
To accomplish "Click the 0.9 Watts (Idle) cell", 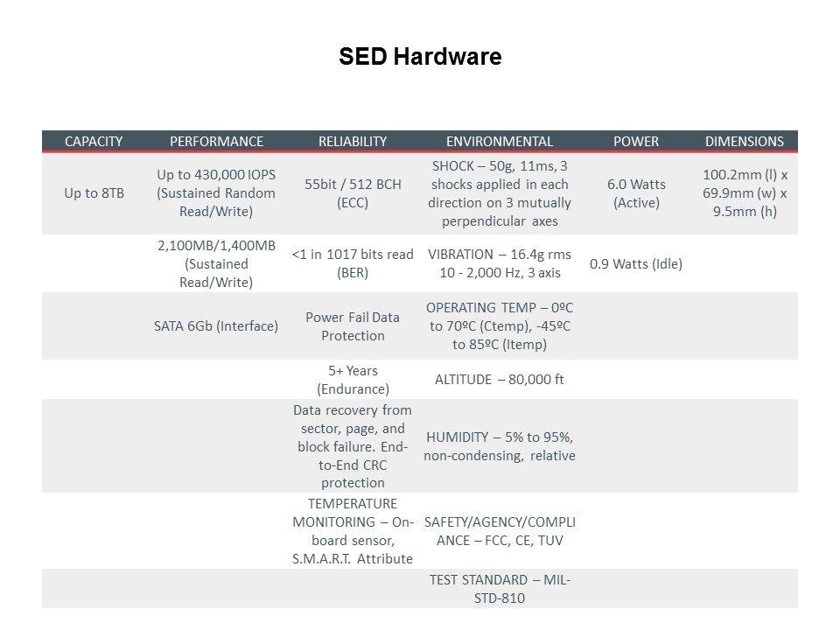I will pyautogui.click(x=636, y=263).
